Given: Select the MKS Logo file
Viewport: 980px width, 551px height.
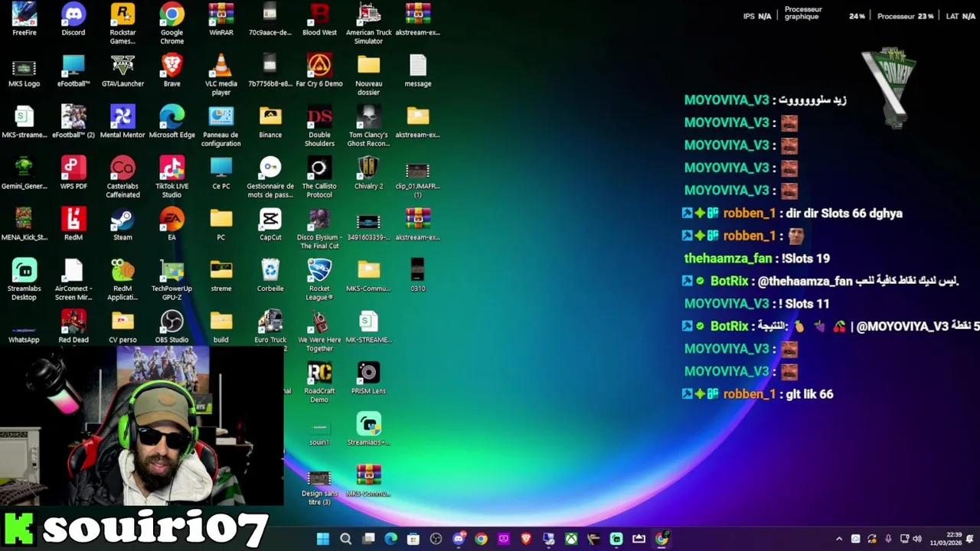Looking at the screenshot, I should (x=24, y=73).
